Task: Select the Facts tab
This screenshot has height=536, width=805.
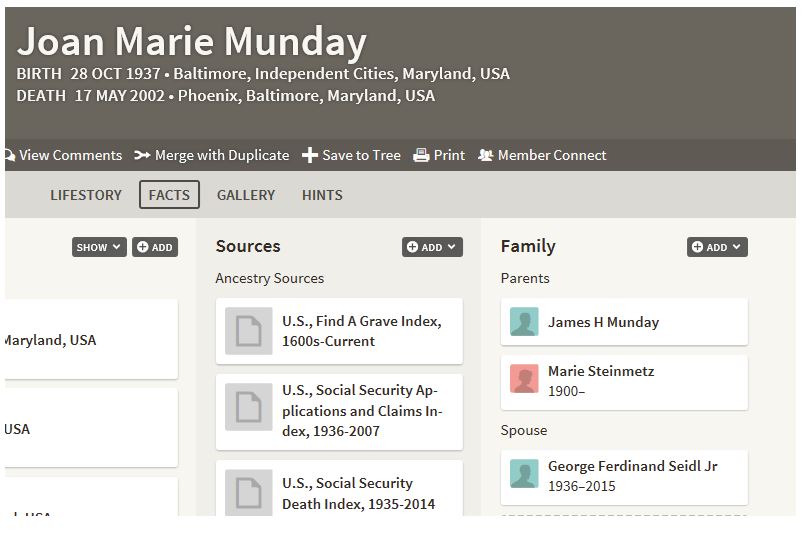Action: 169,195
